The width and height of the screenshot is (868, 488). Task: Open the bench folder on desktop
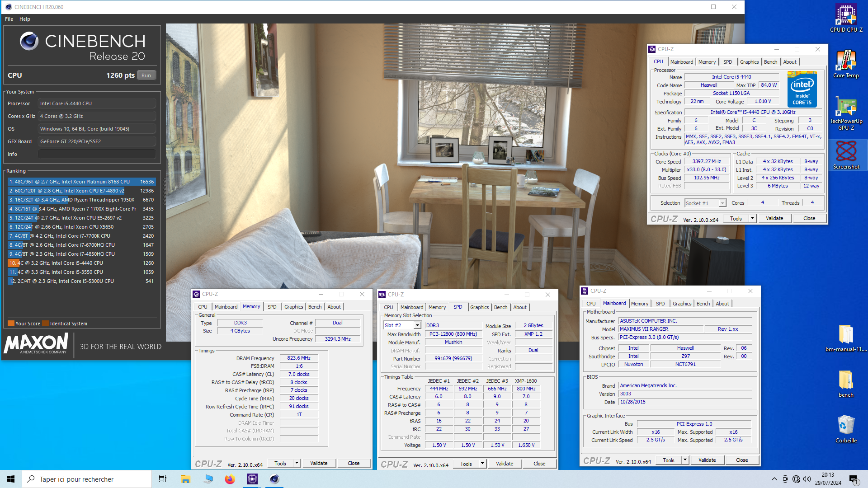tap(846, 383)
